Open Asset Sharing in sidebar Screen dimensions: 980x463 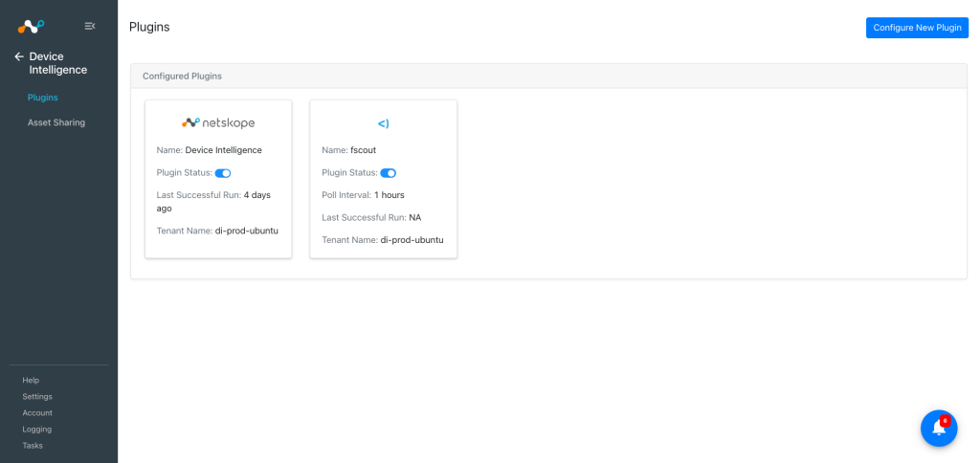(x=56, y=122)
